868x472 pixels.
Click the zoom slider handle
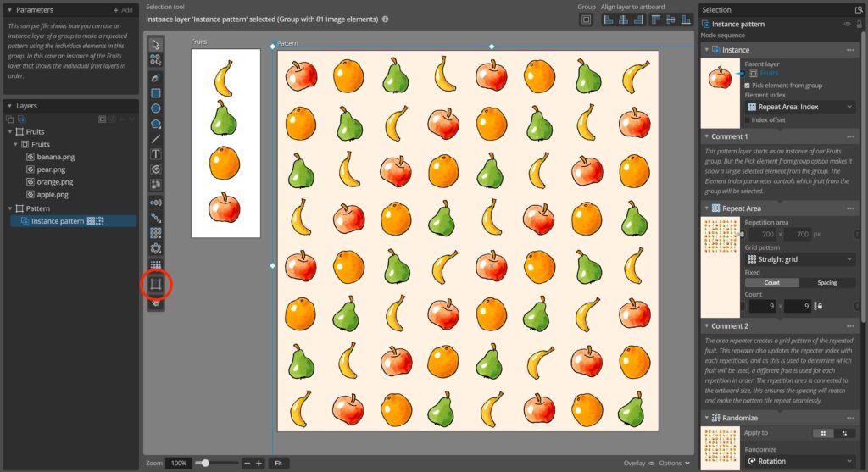point(202,464)
